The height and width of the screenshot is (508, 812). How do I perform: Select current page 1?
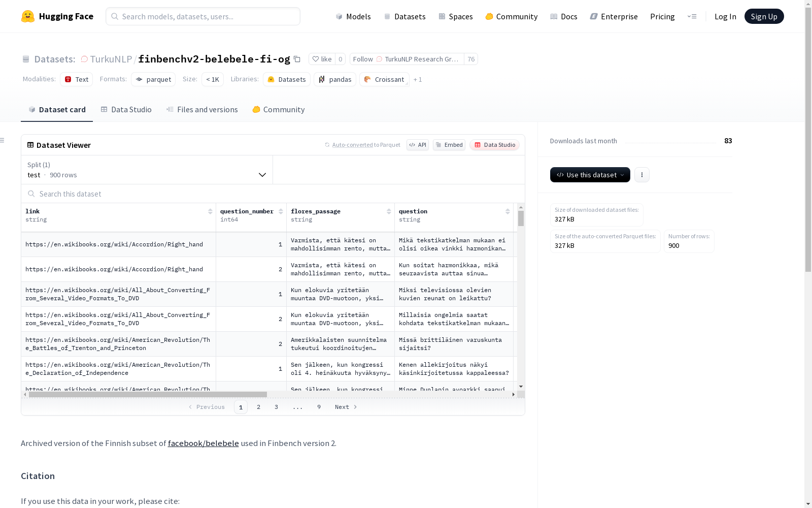[241, 407]
